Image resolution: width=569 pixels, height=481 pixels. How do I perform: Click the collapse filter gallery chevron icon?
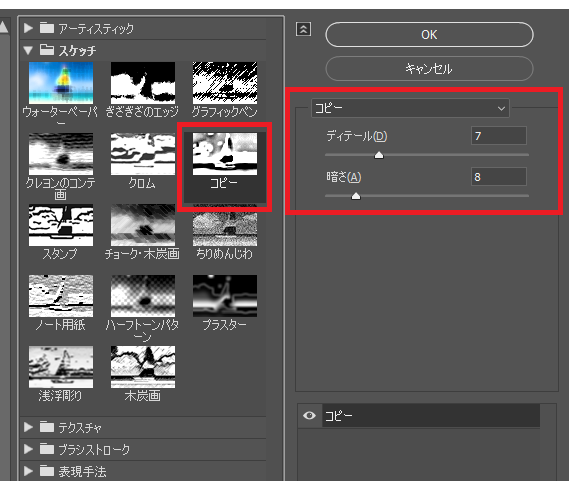(x=303, y=29)
